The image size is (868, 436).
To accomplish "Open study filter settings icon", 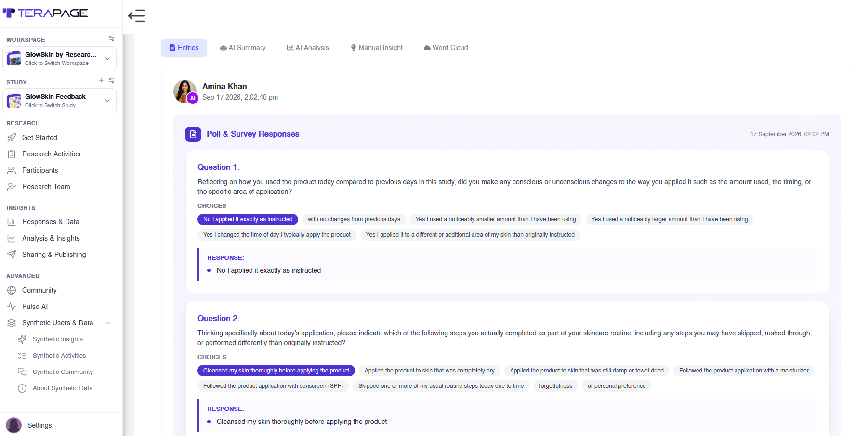I will coord(112,80).
